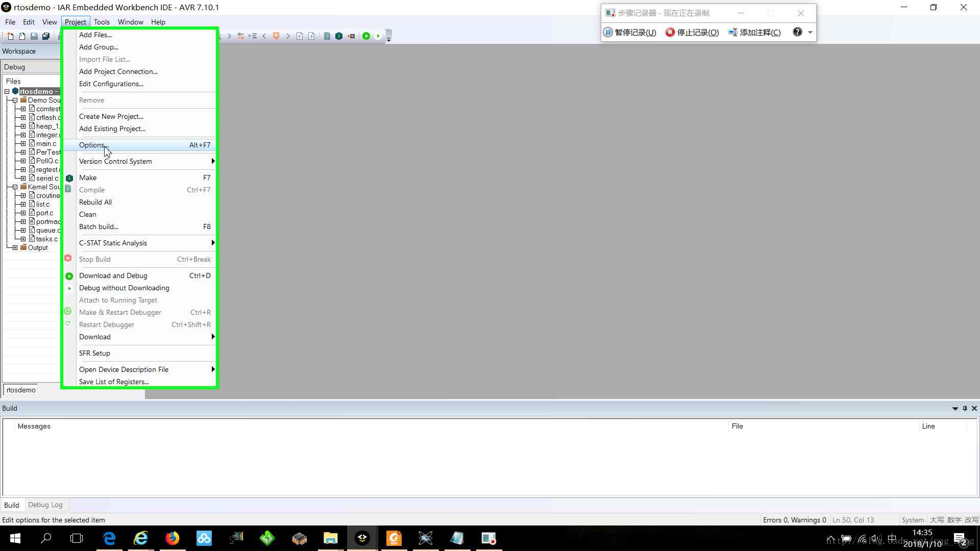The image size is (980, 551).
Task: Open Steps Recorder help icon
Action: 797,32
